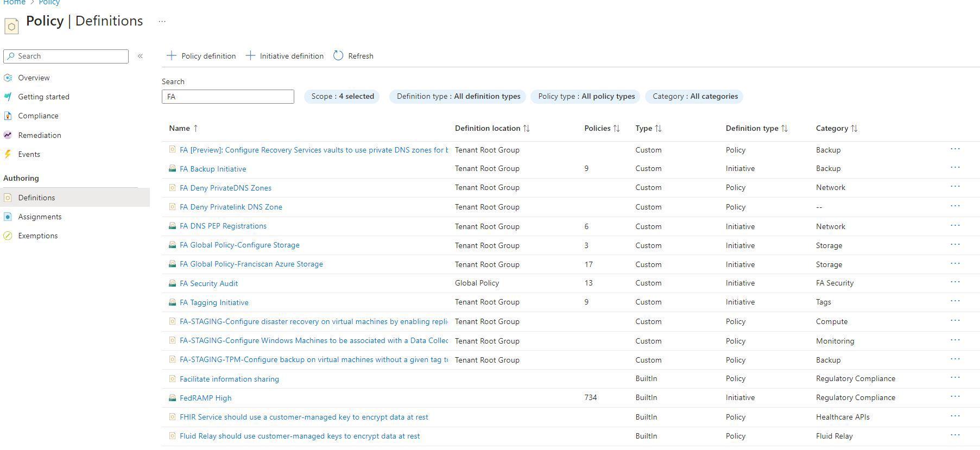Open FA Deny Privatelink DNS Zone policy

coord(231,207)
